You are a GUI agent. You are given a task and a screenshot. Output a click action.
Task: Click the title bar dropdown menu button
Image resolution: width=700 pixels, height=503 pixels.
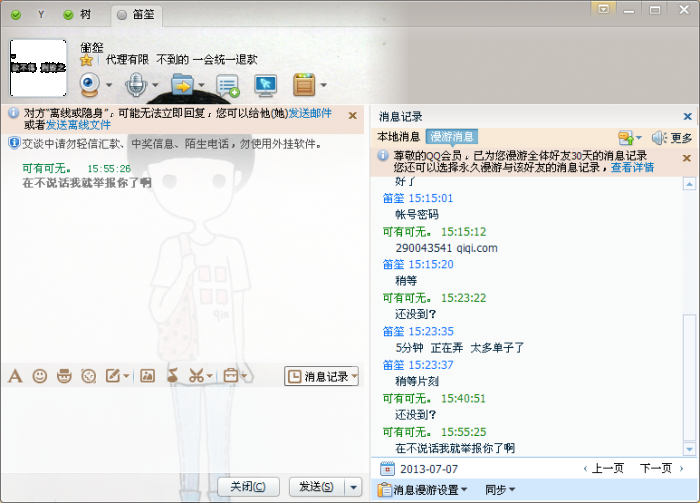(604, 9)
